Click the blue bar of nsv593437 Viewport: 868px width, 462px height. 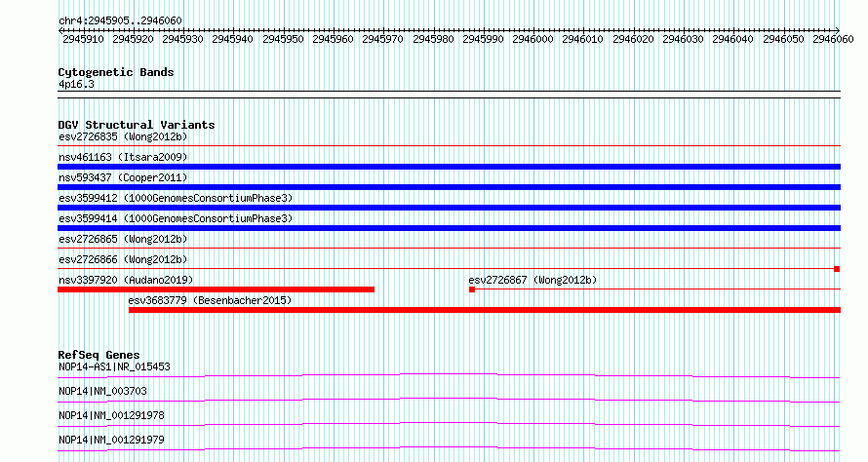(449, 187)
